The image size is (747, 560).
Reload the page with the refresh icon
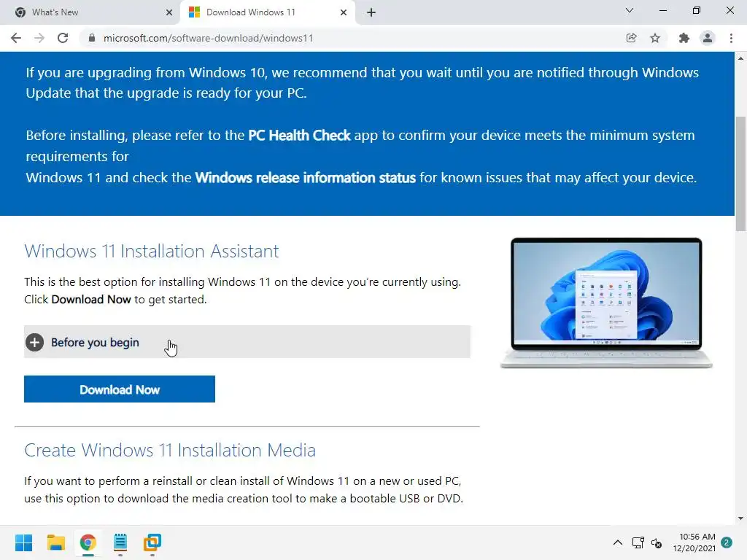coord(63,38)
